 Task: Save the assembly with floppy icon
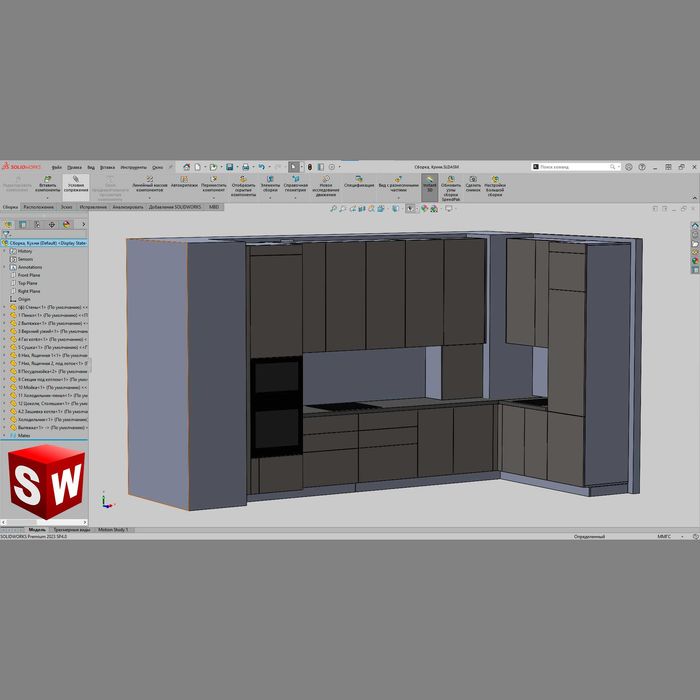229,167
